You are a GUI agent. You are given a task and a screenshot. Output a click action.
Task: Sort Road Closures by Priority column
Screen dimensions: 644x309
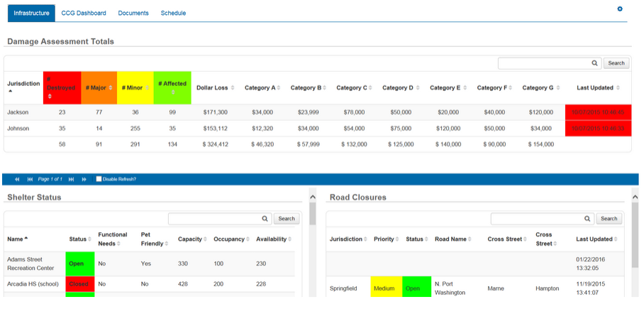[386, 239]
